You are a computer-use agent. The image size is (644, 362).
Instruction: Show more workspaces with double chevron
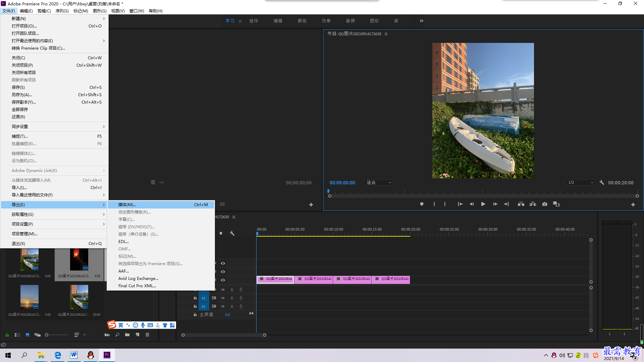tap(422, 21)
